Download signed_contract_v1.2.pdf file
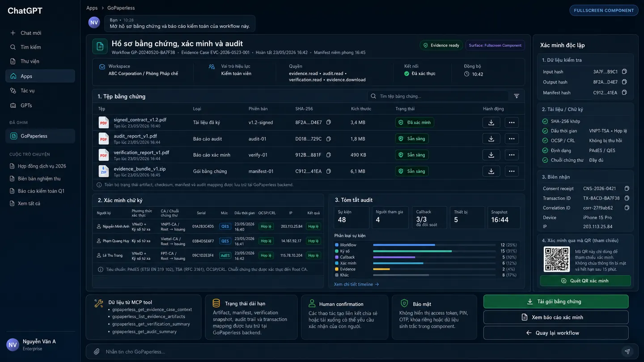 click(491, 122)
